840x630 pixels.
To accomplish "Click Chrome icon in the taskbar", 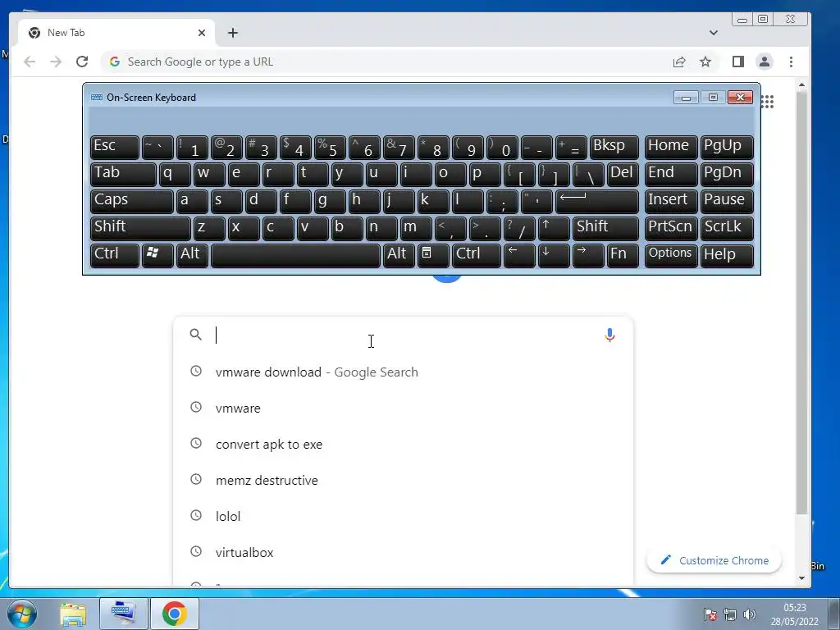I will pyautogui.click(x=175, y=614).
